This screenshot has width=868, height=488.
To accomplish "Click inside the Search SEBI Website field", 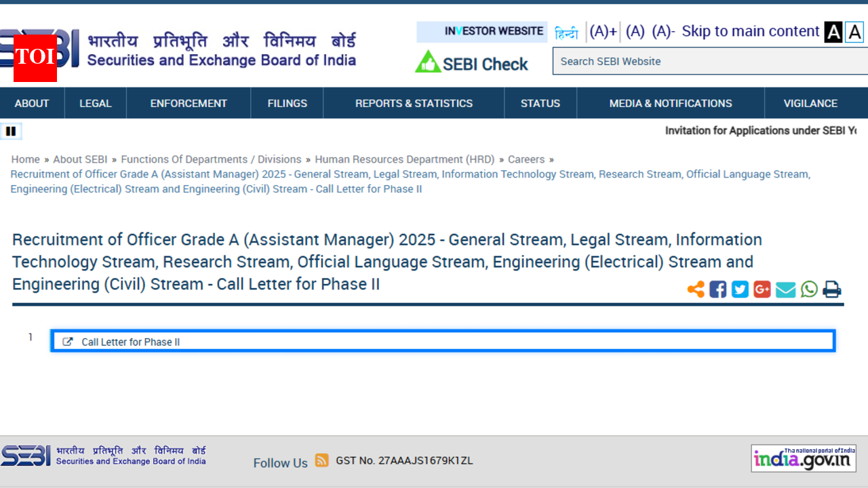I will pos(678,61).
